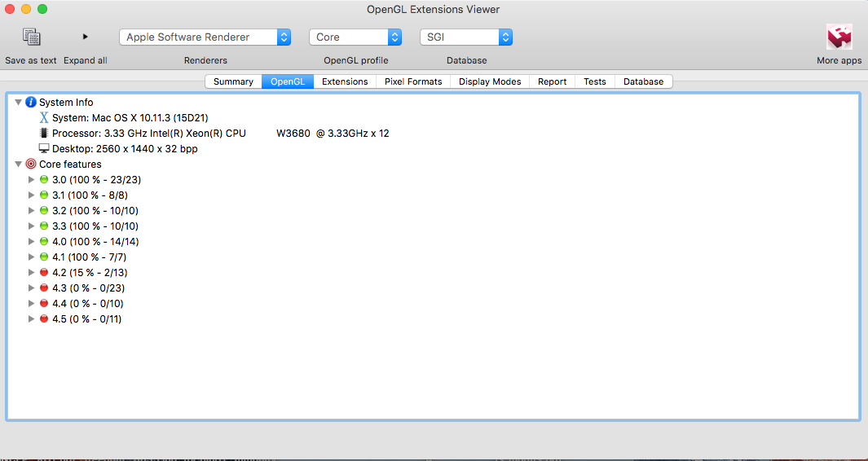The image size is (868, 461).
Task: Expand the 3.1 features row
Action: pyautogui.click(x=32, y=195)
